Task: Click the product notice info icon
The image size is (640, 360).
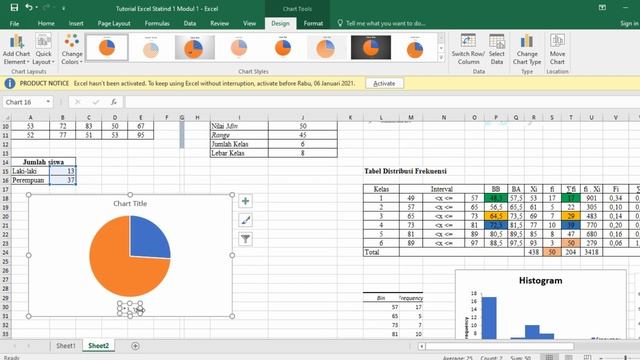Action: pos(10,83)
